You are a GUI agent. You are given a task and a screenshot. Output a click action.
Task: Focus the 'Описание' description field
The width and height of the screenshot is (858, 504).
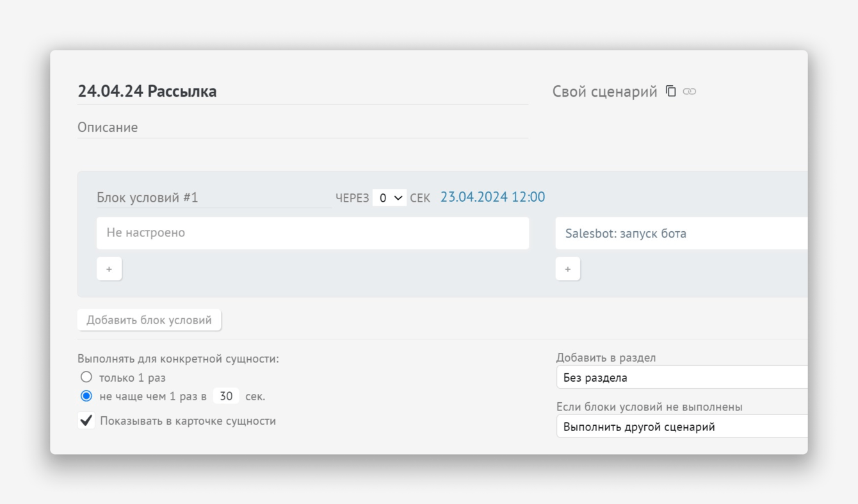pos(302,127)
